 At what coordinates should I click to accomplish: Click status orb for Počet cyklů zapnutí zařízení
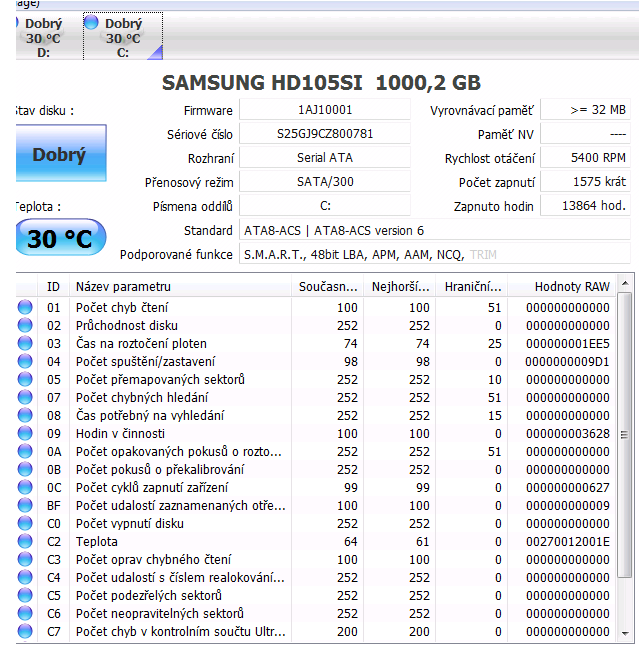coord(25,487)
